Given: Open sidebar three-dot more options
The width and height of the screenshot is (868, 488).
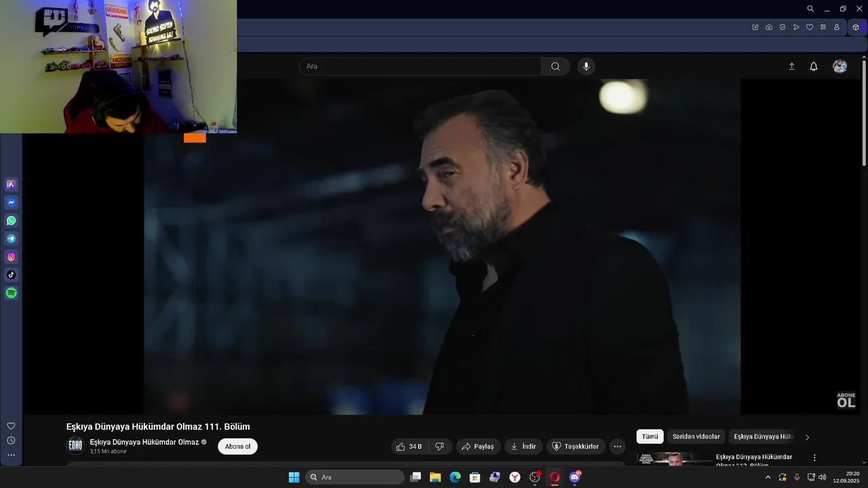Looking at the screenshot, I should (x=11, y=455).
